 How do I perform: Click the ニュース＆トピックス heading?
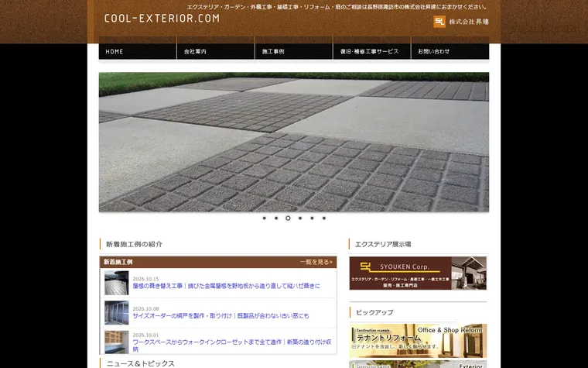[141, 363]
